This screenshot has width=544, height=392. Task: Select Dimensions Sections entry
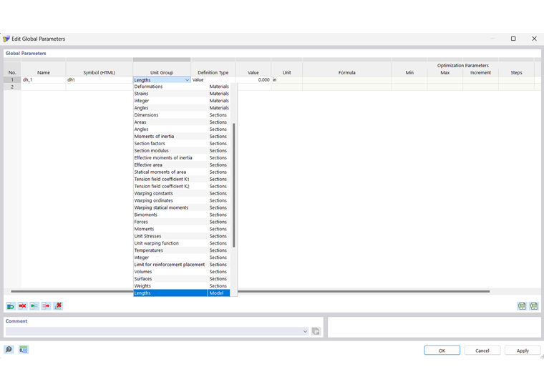pos(181,115)
